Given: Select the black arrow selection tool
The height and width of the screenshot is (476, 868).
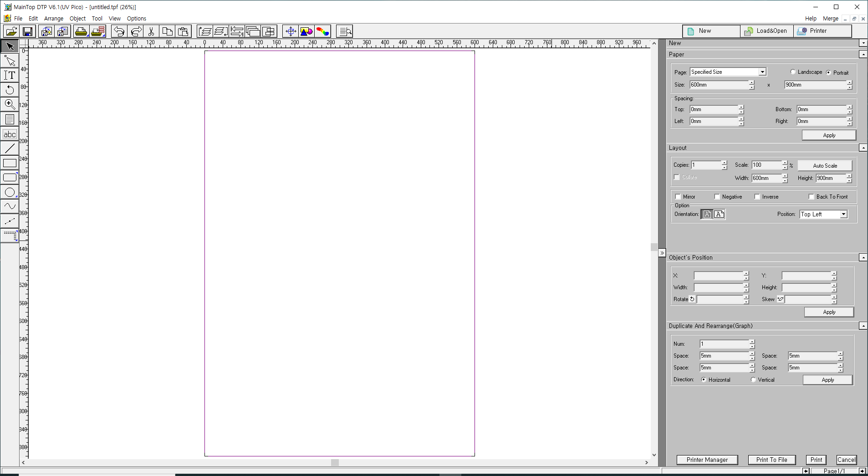Looking at the screenshot, I should click(x=10, y=46).
